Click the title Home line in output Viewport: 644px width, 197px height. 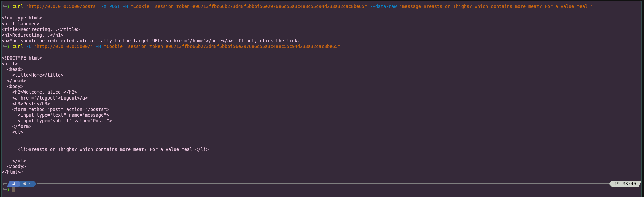pyautogui.click(x=38, y=75)
